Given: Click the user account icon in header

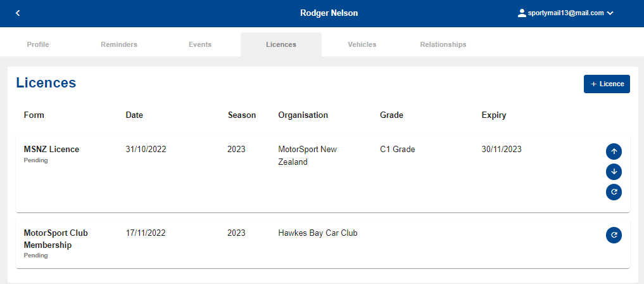Looking at the screenshot, I should 522,13.
